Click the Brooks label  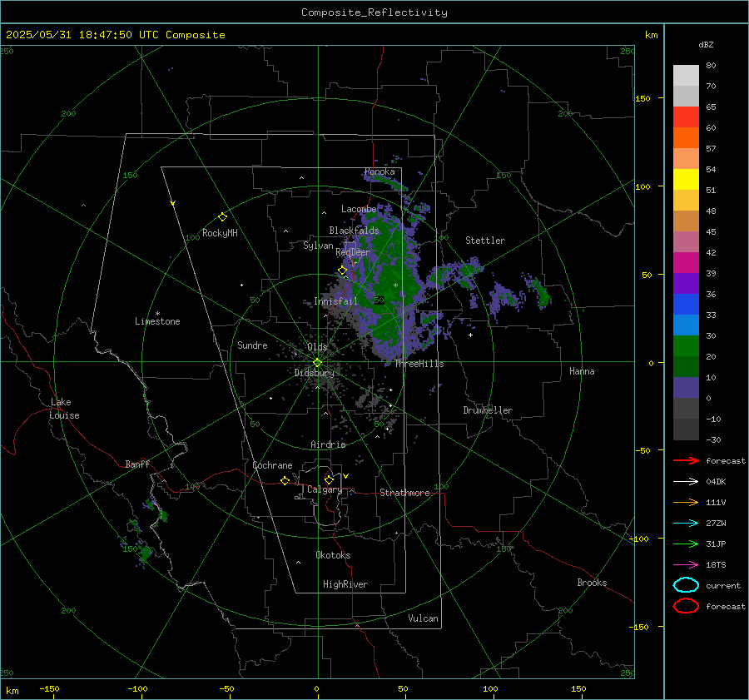pos(592,583)
